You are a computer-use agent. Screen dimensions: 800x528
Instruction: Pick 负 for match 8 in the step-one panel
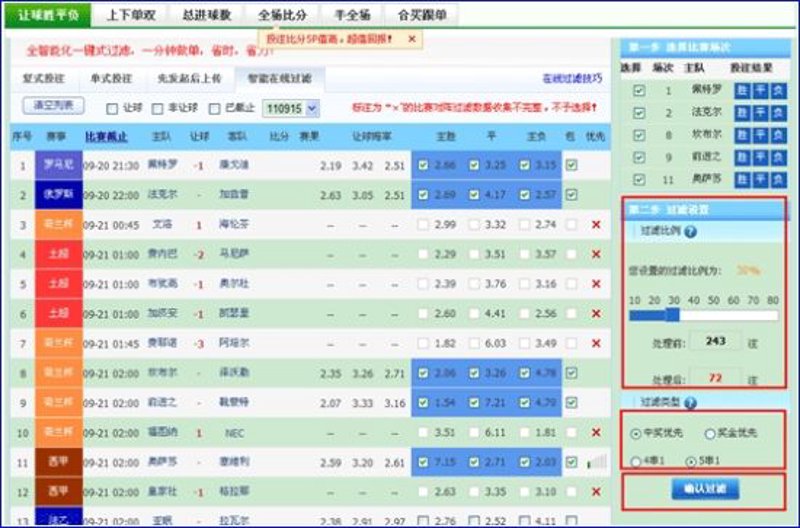[x=778, y=135]
